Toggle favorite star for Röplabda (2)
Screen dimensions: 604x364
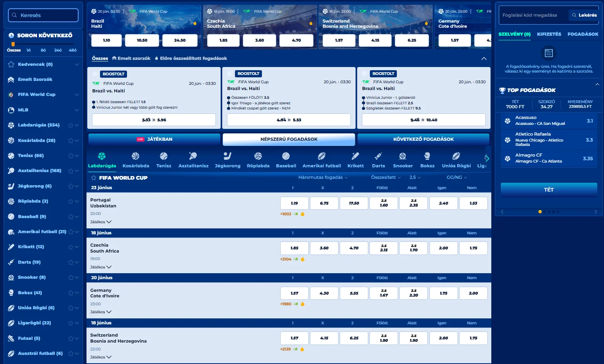coord(71,201)
